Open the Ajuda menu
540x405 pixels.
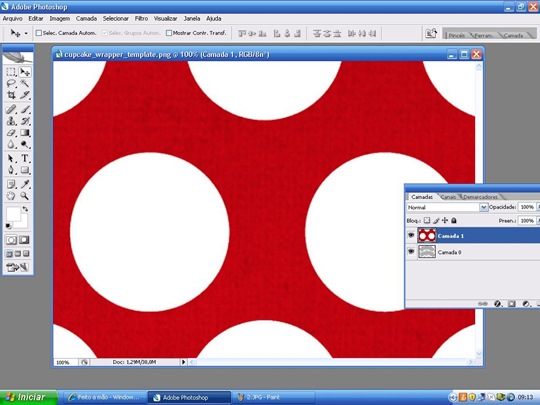click(x=214, y=19)
